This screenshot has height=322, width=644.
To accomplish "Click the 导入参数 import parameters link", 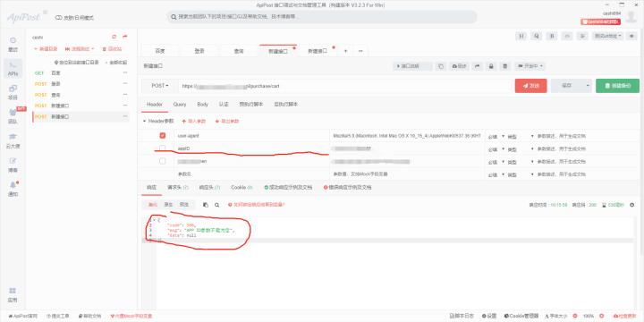I will (x=193, y=121).
